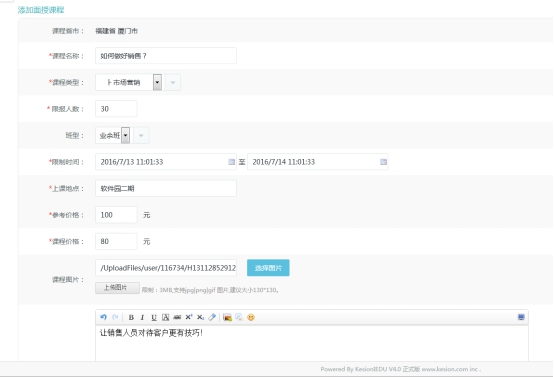Click the insert image icon in editor

pos(227,317)
